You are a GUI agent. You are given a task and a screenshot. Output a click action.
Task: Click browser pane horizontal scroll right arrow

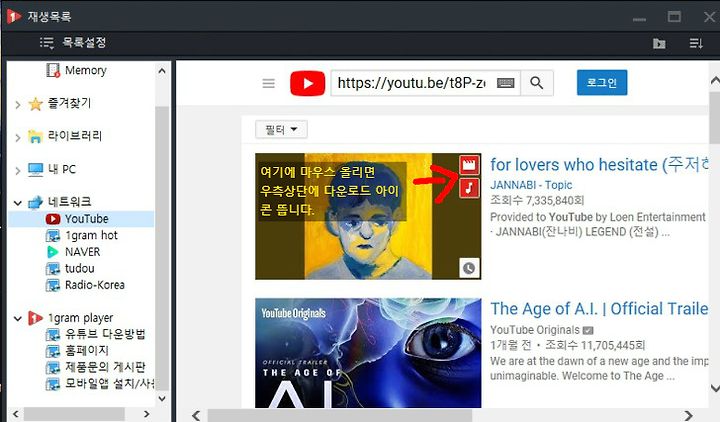[x=688, y=416]
